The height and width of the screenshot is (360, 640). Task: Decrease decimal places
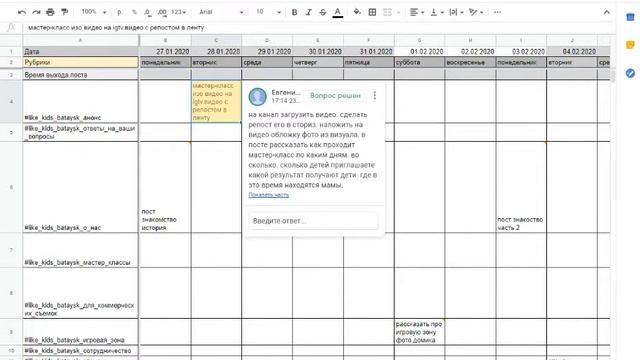(148, 12)
